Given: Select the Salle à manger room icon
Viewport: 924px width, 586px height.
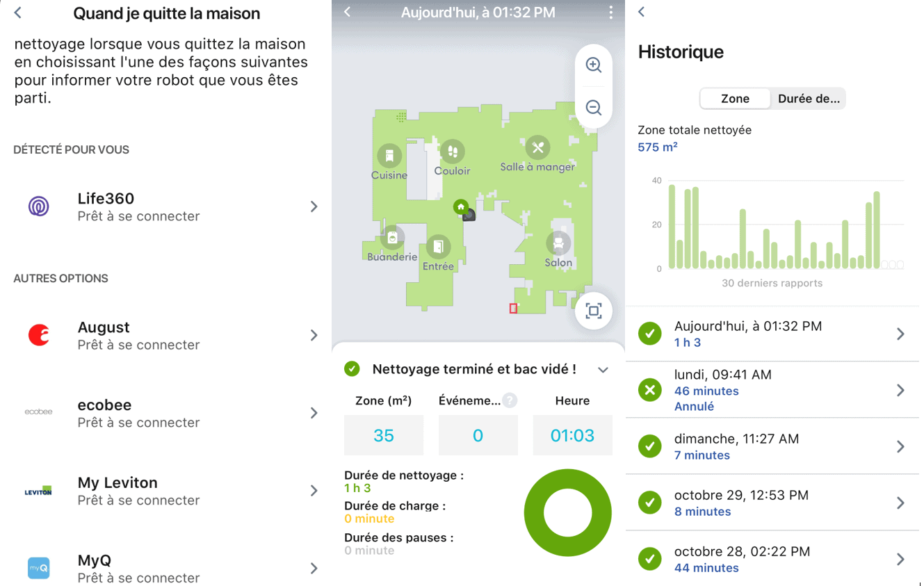Looking at the screenshot, I should pos(537,147).
